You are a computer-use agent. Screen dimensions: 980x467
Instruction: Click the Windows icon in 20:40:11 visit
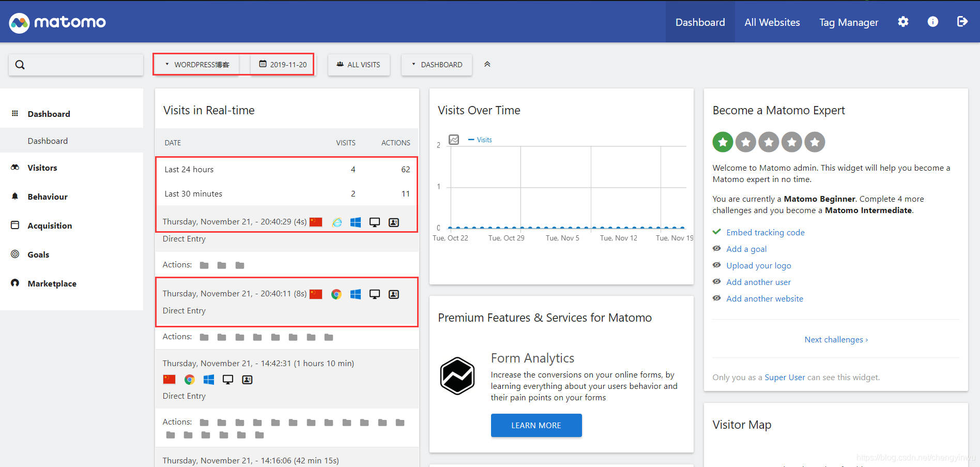click(x=356, y=294)
